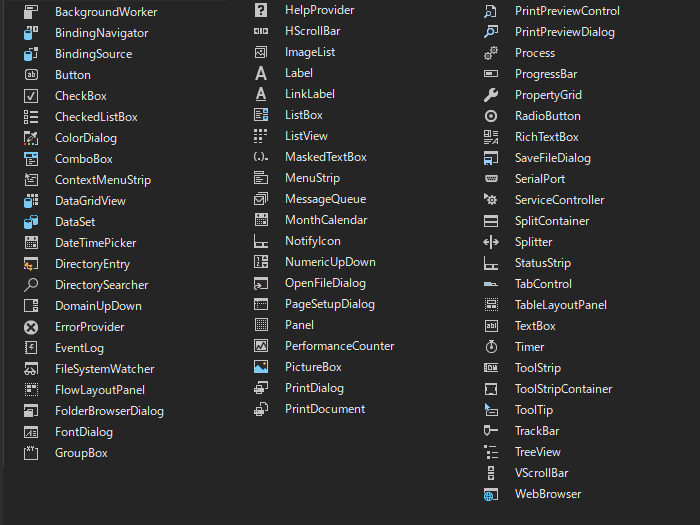This screenshot has height=525, width=700.
Task: Choose the DataSet entry
Action: [x=75, y=222]
